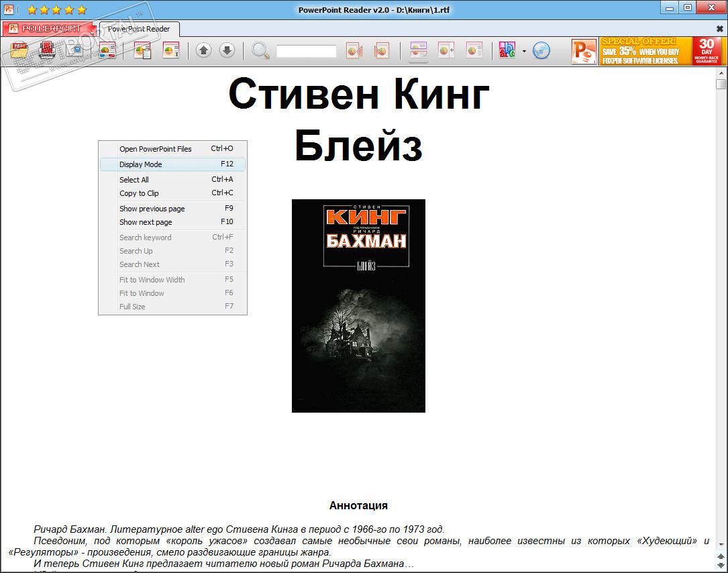This screenshot has height=573, width=728.
Task: Switch to the PowerPoint Reader tab
Action: point(139,29)
